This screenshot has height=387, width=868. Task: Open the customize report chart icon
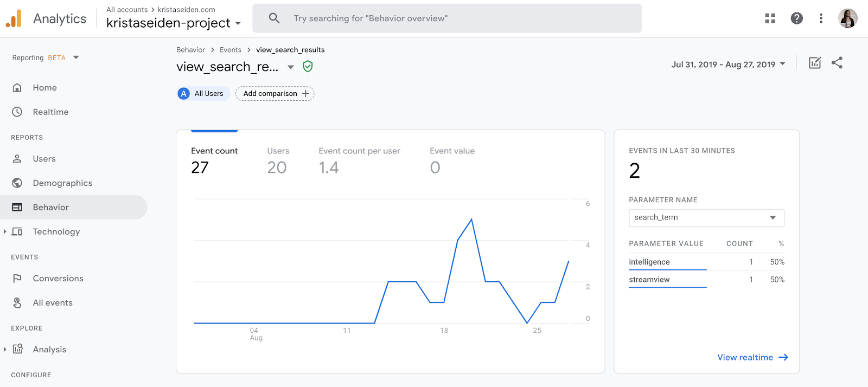coord(814,63)
